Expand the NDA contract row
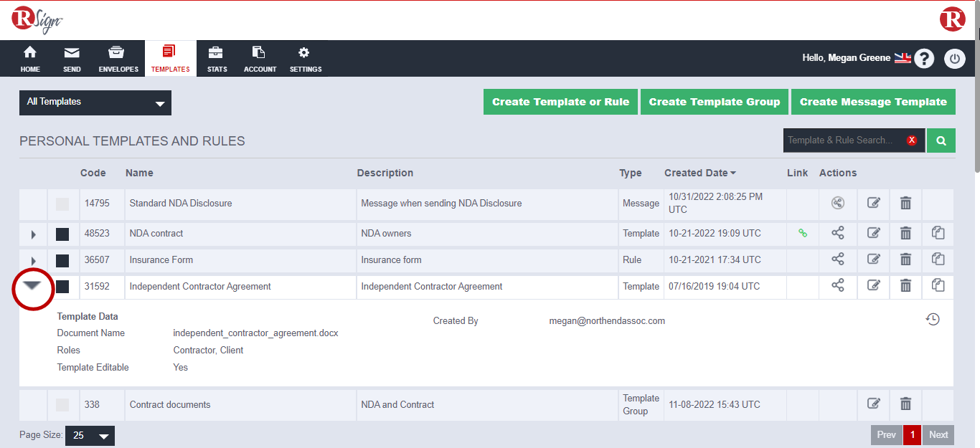The image size is (980, 448). tap(34, 234)
